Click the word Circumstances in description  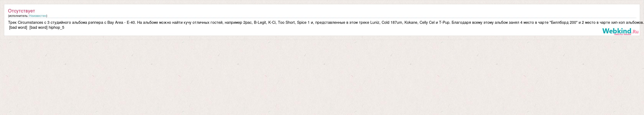click(30, 22)
